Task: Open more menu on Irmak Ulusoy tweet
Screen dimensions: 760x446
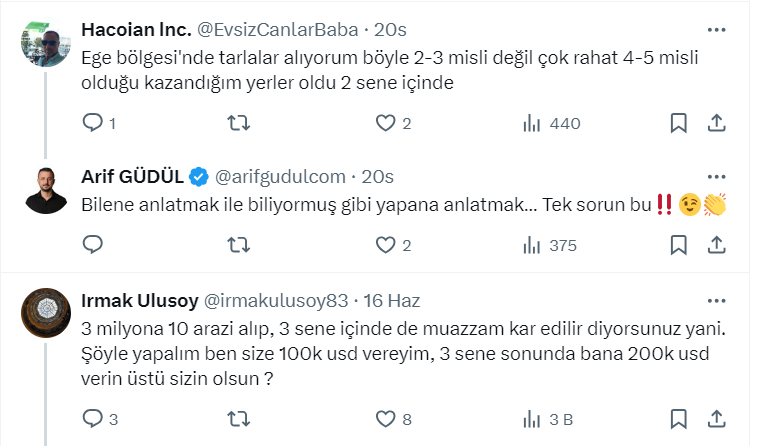Action: click(716, 299)
